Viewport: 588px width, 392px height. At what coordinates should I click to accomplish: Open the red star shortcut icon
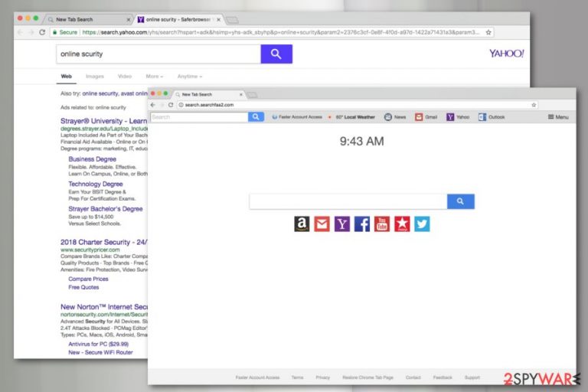point(402,224)
